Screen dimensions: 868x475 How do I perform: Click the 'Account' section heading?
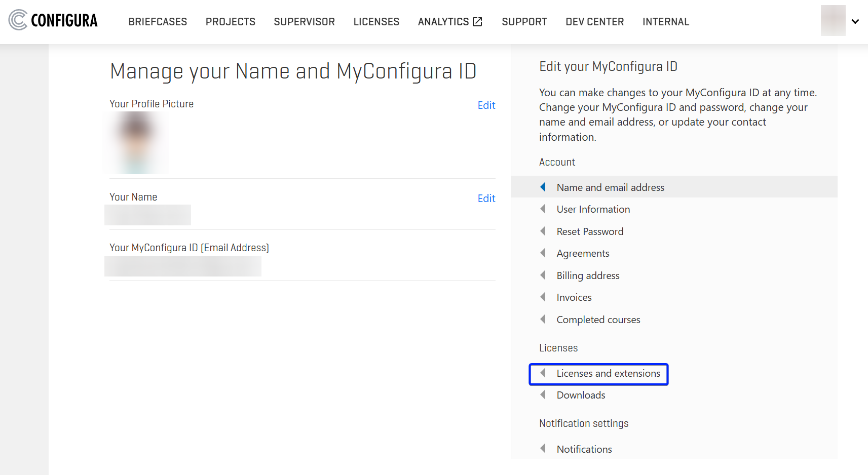(x=557, y=162)
